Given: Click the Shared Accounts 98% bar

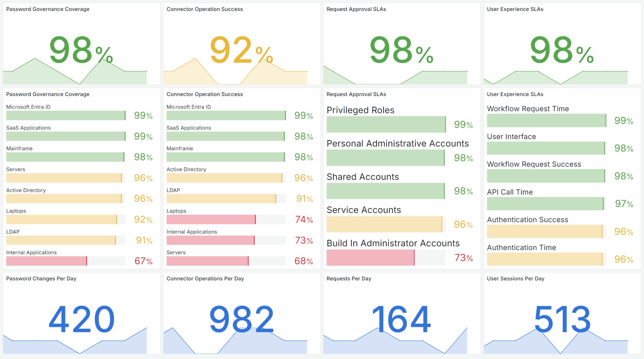Looking at the screenshot, I should click(386, 191).
